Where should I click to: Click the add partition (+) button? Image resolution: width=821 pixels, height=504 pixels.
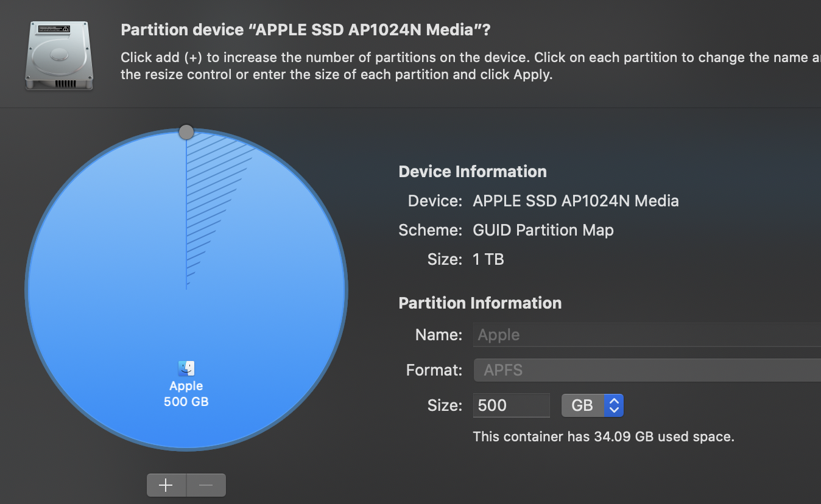(166, 485)
